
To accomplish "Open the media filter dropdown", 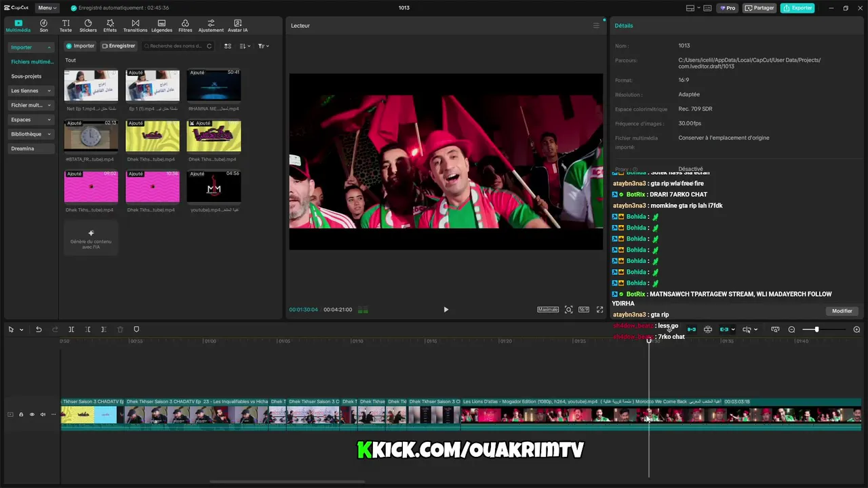I will click(263, 46).
